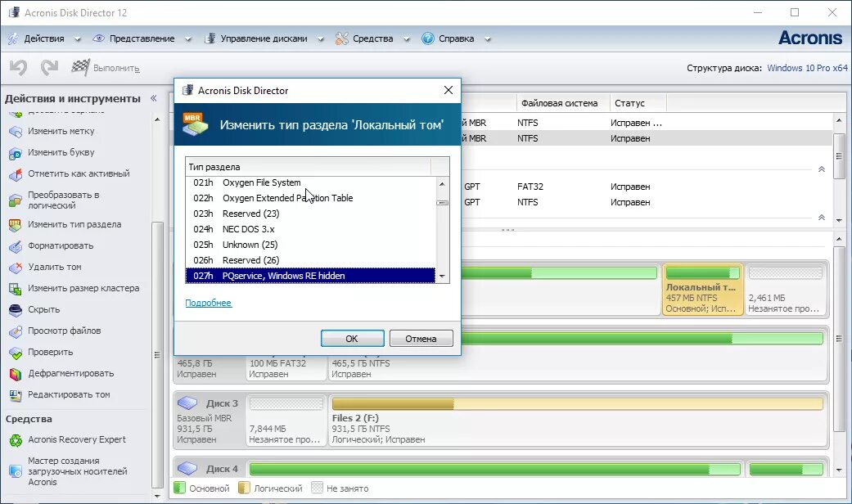Click Отмена to cancel the dialog
852x504 pixels.
point(421,339)
